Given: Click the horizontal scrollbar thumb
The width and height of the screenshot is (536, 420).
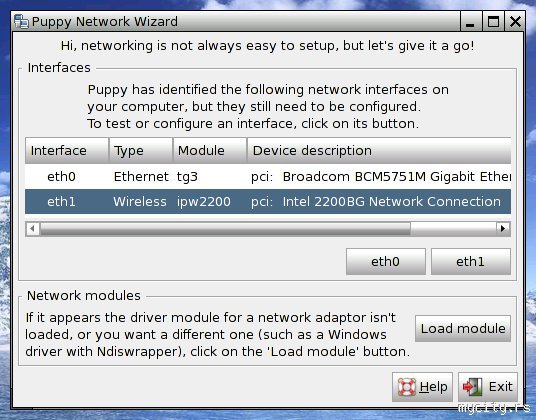Looking at the screenshot, I should [x=225, y=229].
